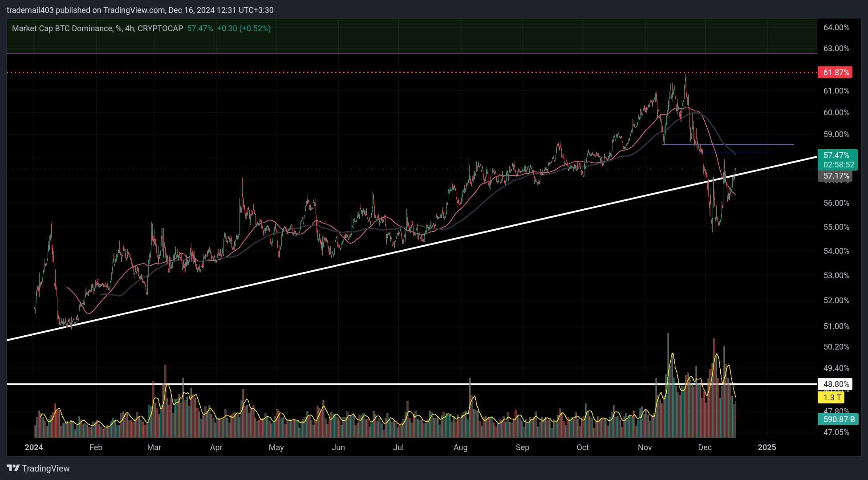Open the Market Cap BTC Dominance chart title

click(x=97, y=28)
